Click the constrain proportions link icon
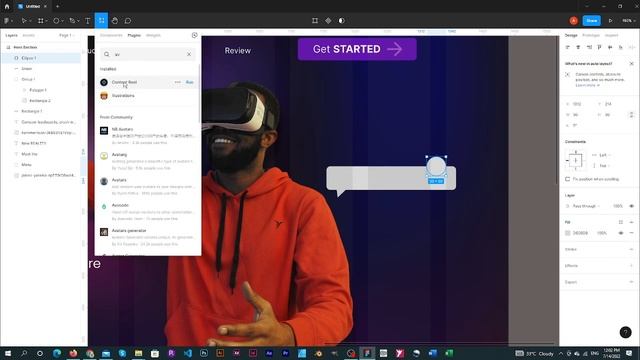 (631, 115)
